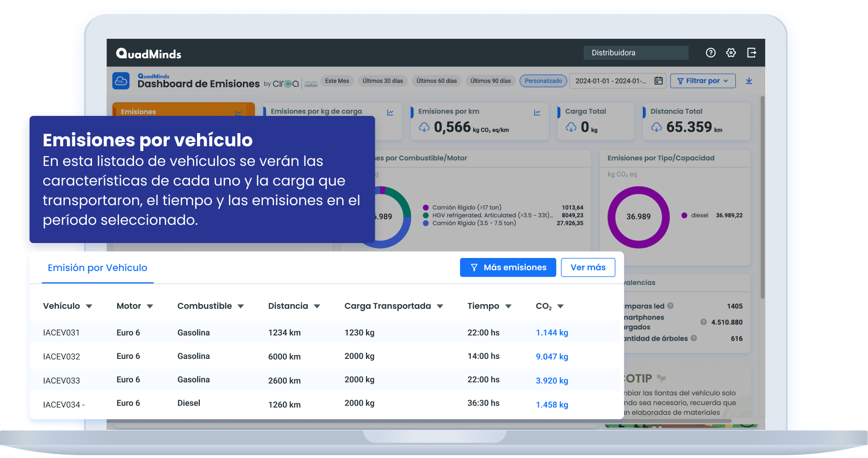Click the logout icon in header

click(x=751, y=53)
